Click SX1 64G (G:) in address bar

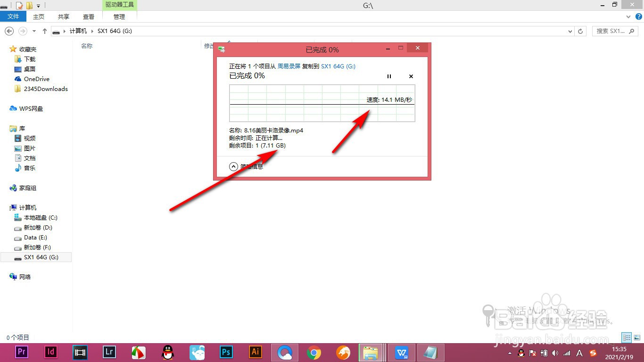coord(115,31)
